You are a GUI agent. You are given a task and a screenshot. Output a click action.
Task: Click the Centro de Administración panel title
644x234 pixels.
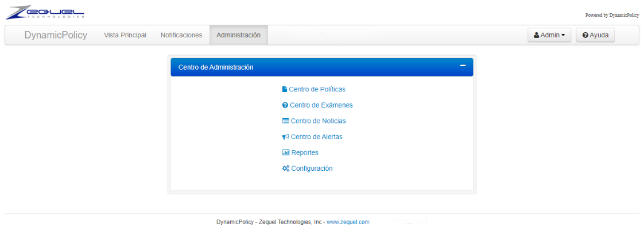tap(216, 67)
